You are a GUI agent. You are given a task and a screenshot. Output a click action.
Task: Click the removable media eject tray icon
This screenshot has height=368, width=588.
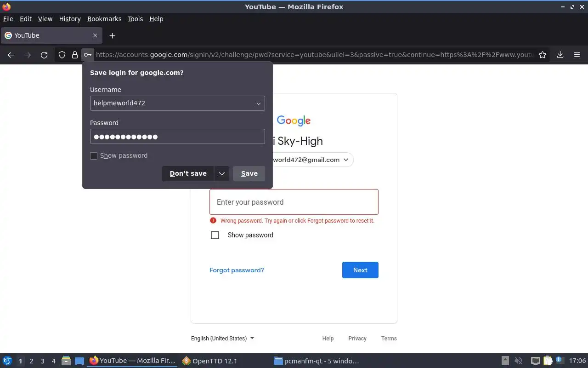[x=505, y=361]
